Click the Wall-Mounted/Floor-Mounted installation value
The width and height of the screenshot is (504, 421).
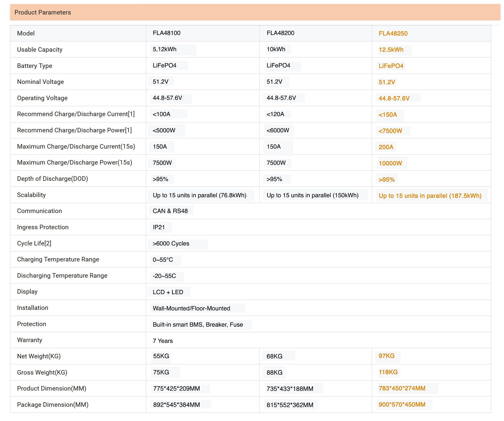(x=191, y=308)
